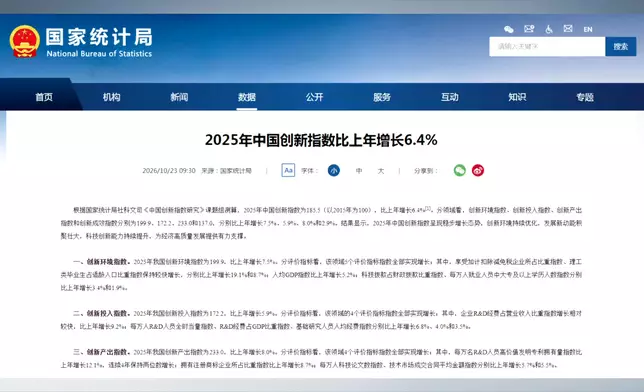Click the source text 来源：国家统计局
Viewport: 644px width, 392px height.
pos(226,171)
